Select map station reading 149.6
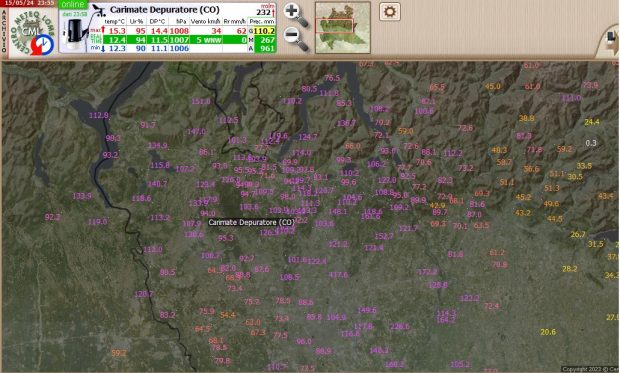Screen dimensions: 620x373 367,310
